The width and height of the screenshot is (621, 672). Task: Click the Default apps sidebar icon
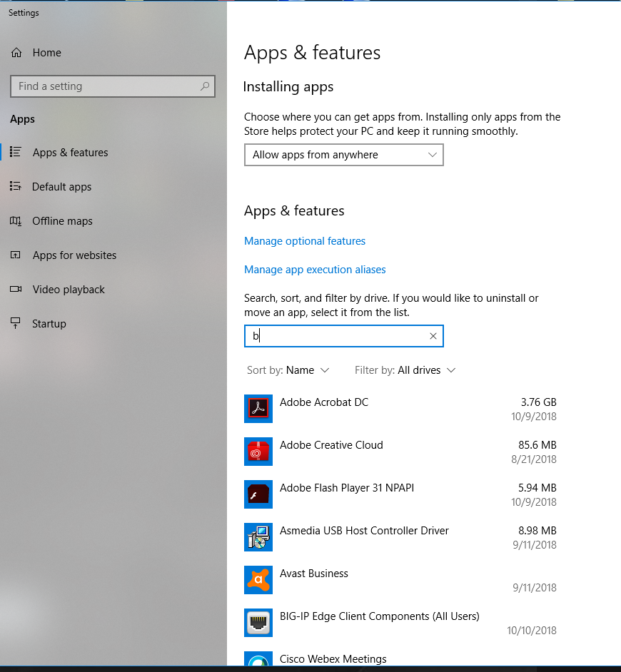[x=16, y=186]
